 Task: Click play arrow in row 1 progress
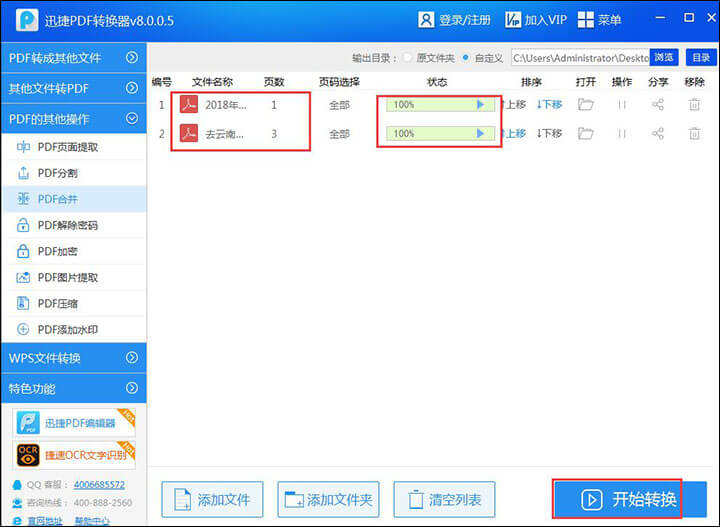pos(480,105)
